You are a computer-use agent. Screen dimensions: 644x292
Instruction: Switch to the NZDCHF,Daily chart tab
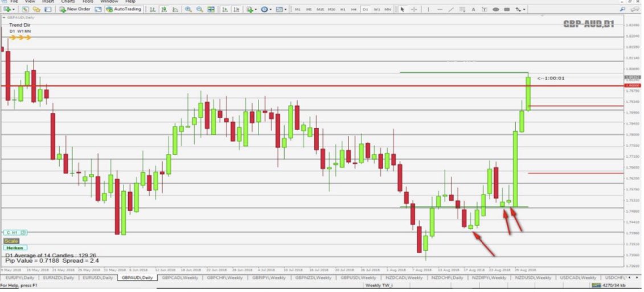pos(447,278)
